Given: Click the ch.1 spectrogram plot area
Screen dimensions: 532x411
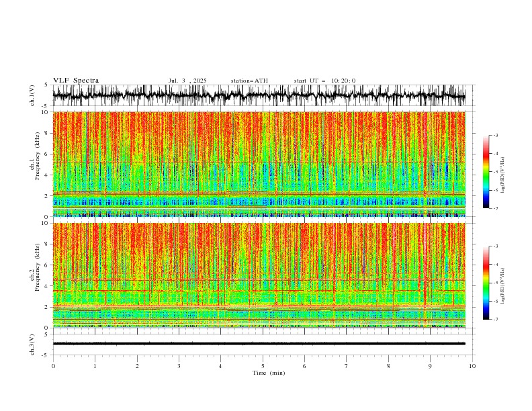Looking at the screenshot, I should point(259,164).
